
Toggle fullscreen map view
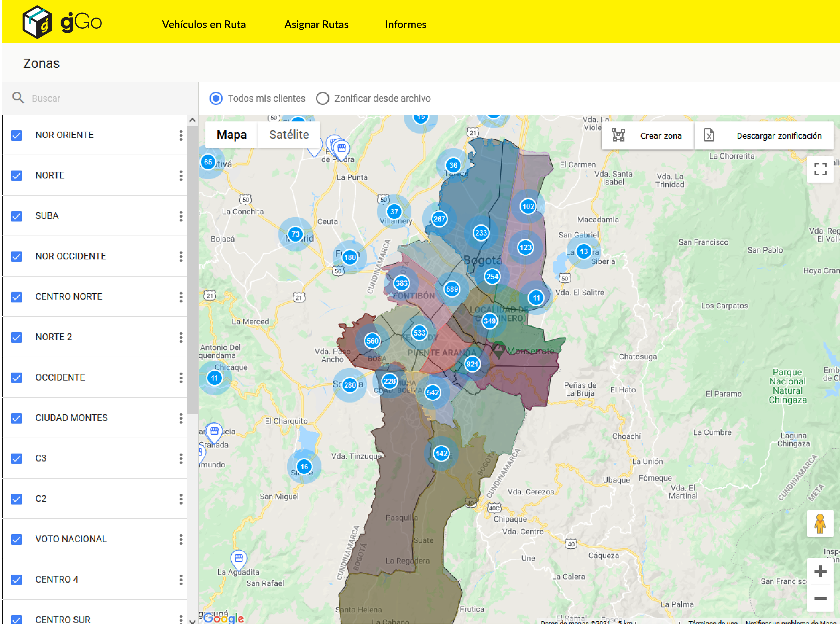820,169
